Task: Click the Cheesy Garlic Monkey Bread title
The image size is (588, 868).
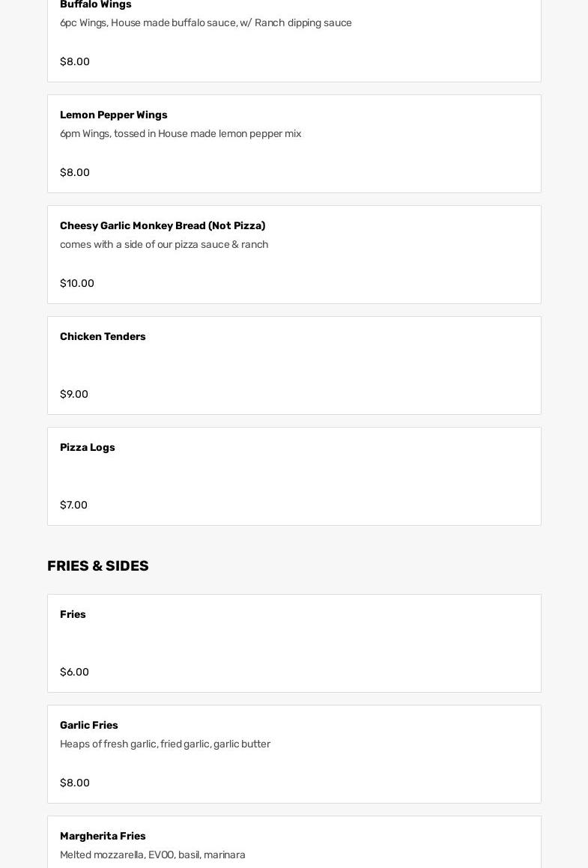Action: 163,225
